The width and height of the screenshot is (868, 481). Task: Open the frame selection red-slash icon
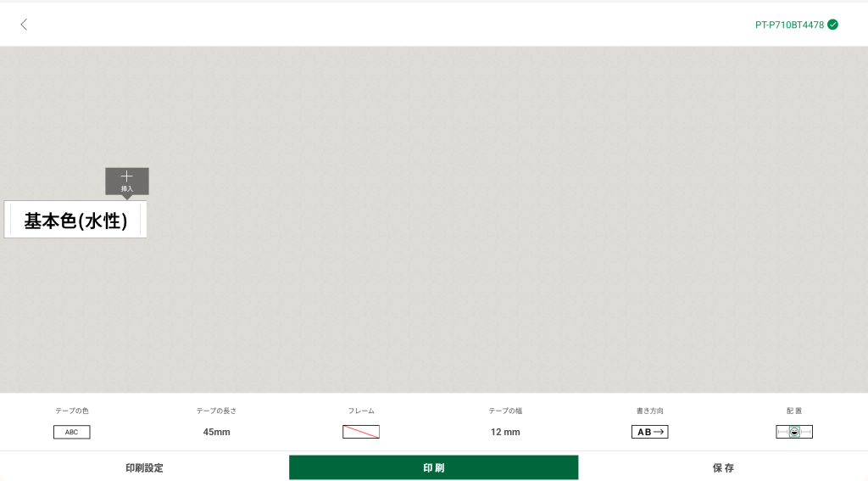point(361,432)
